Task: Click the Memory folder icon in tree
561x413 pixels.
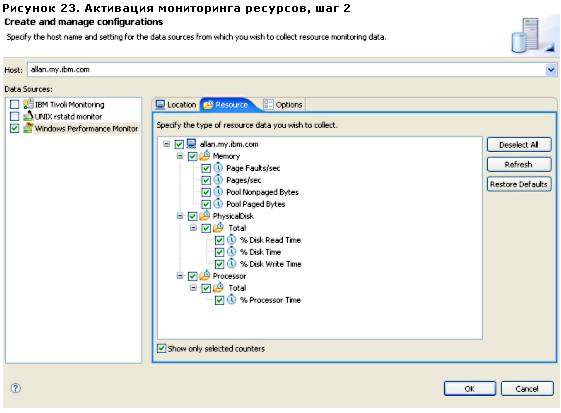Action: click(x=205, y=155)
